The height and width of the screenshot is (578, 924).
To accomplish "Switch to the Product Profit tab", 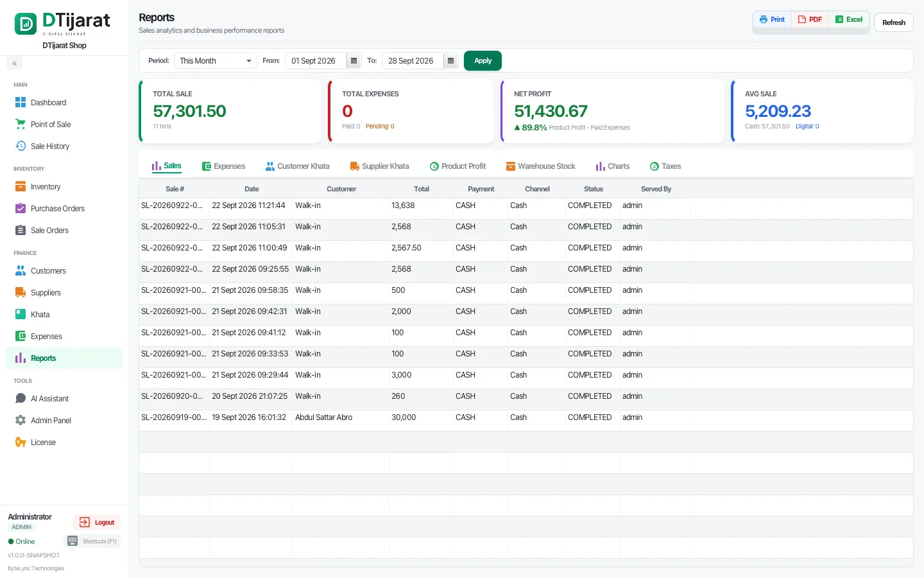I will point(458,166).
